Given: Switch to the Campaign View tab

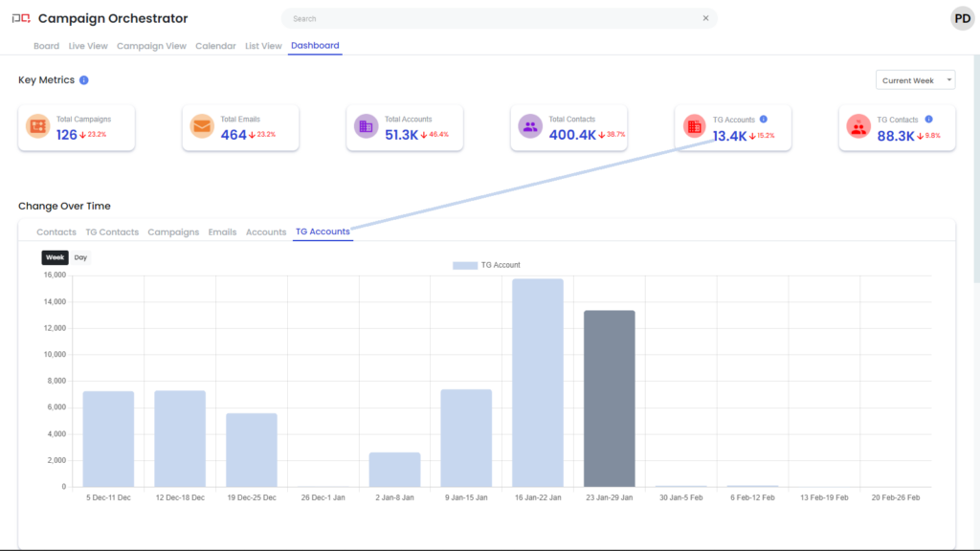Looking at the screenshot, I should [151, 46].
